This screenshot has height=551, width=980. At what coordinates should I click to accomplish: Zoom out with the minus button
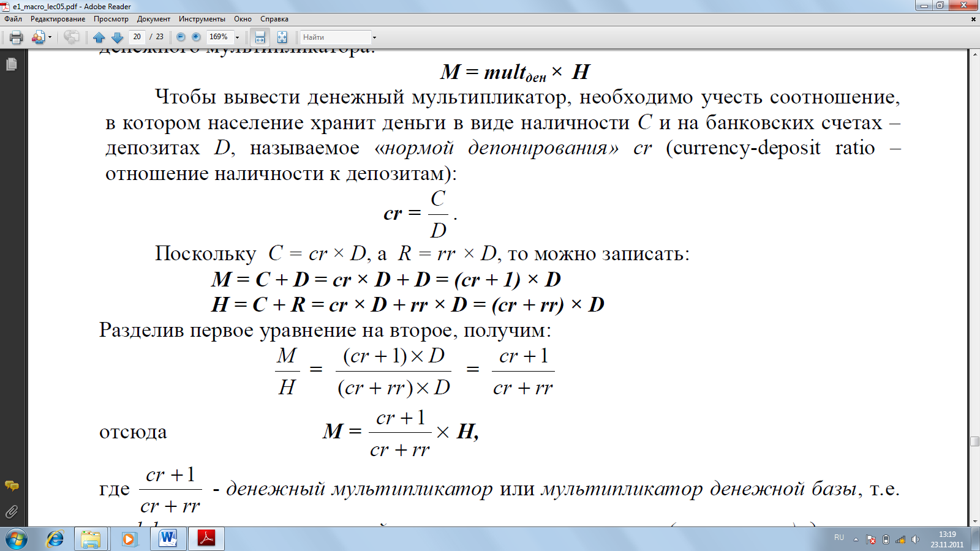tap(181, 37)
